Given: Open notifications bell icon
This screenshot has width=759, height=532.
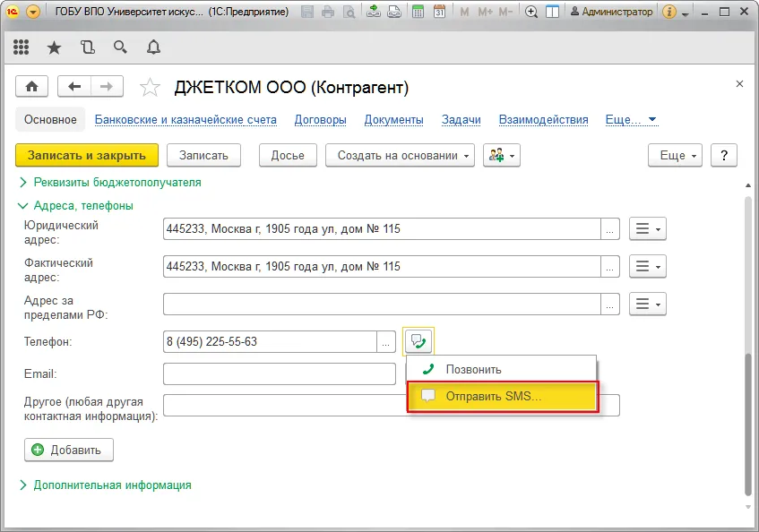Looking at the screenshot, I should pyautogui.click(x=153, y=47).
